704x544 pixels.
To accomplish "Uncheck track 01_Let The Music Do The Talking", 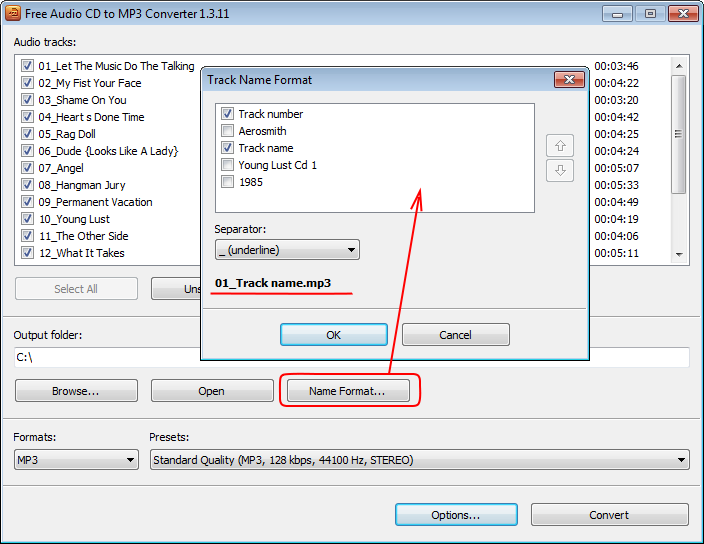I will pos(27,66).
